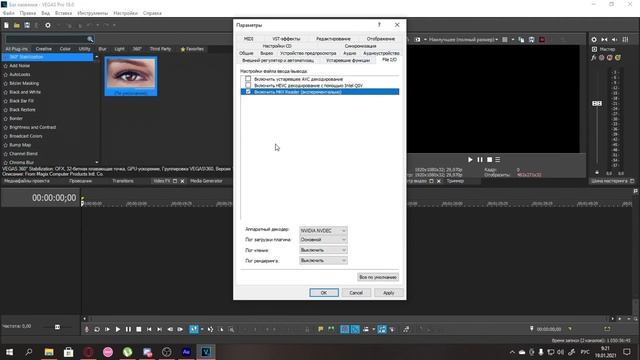Switch to the Аудио tab
Viewport: 640px width, 360px height.
point(349,53)
